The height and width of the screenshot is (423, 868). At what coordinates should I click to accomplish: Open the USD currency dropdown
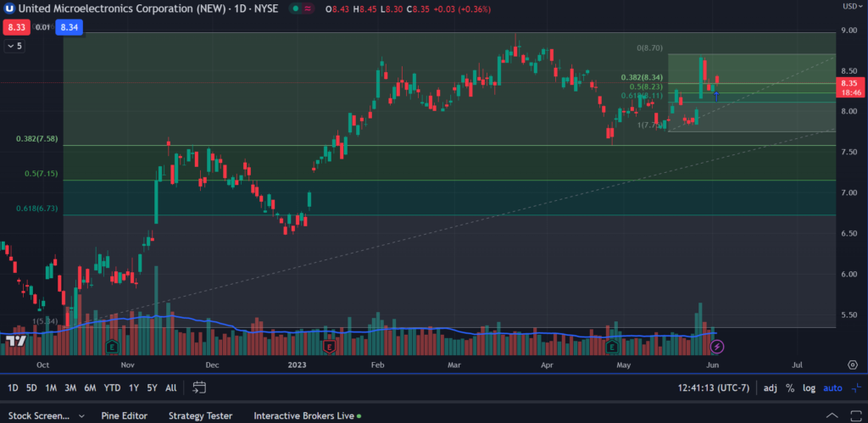(852, 6)
